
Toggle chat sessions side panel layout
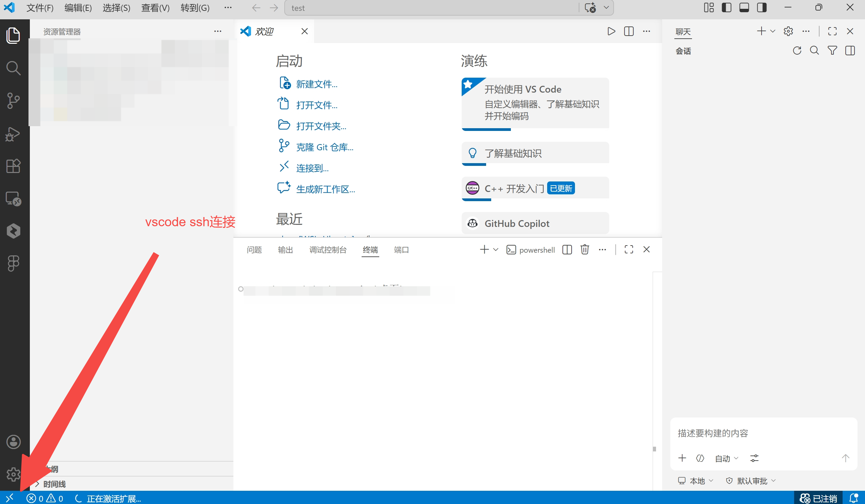tap(850, 51)
